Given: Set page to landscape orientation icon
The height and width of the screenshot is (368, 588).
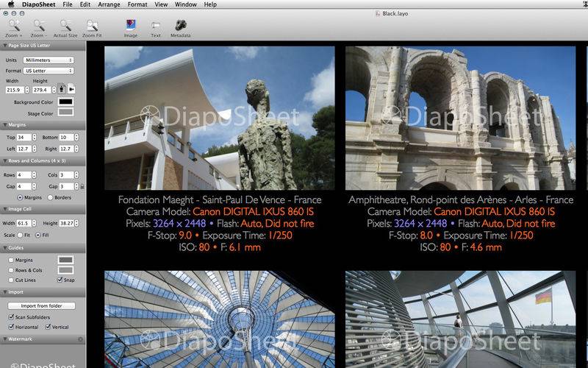Looking at the screenshot, I should click(71, 90).
